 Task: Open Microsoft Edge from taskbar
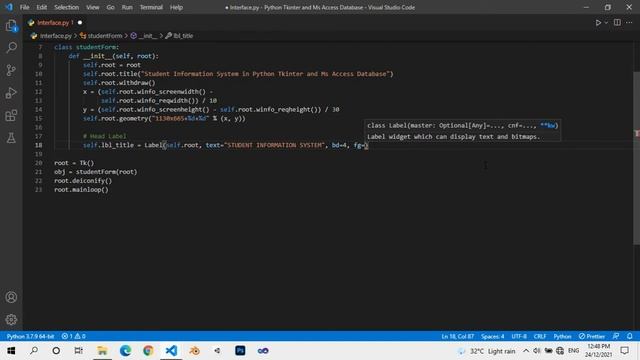pos(125,351)
